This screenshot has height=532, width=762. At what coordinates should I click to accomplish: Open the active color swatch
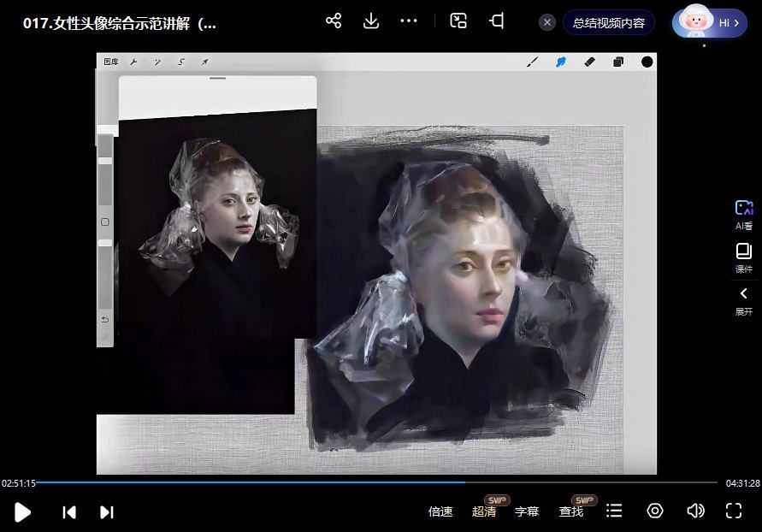[x=647, y=62]
